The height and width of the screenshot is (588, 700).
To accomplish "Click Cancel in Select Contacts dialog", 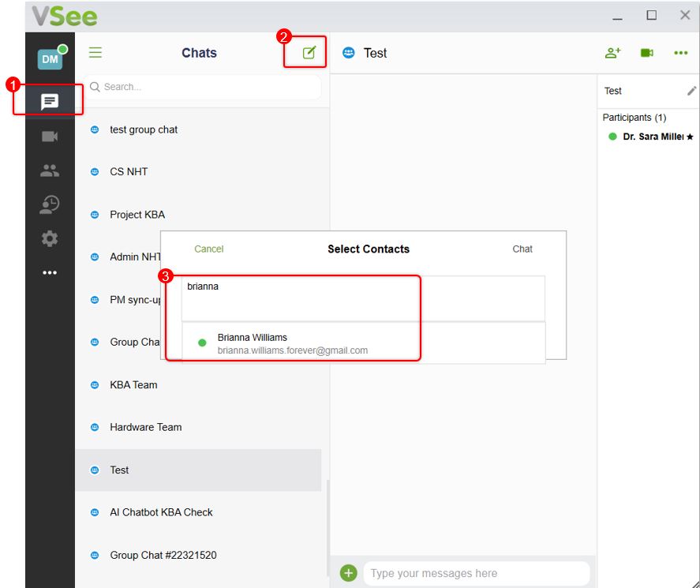I will (209, 249).
